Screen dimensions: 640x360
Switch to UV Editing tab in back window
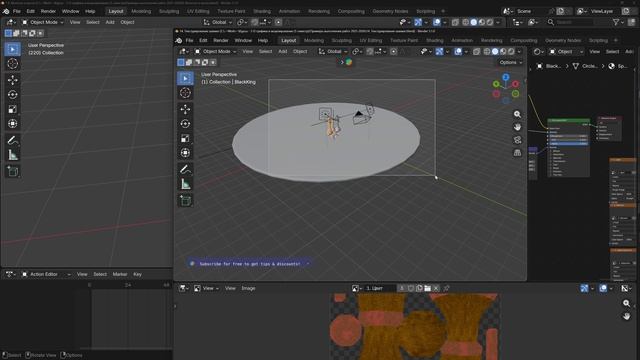198,11
